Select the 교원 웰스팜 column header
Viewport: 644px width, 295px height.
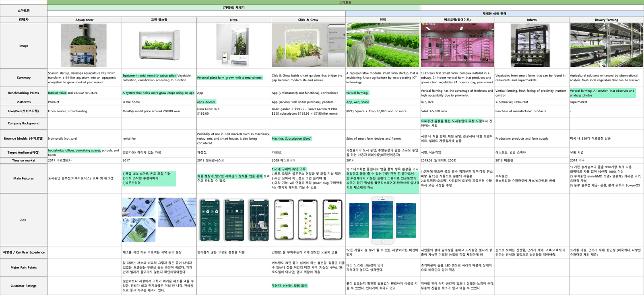[159, 20]
